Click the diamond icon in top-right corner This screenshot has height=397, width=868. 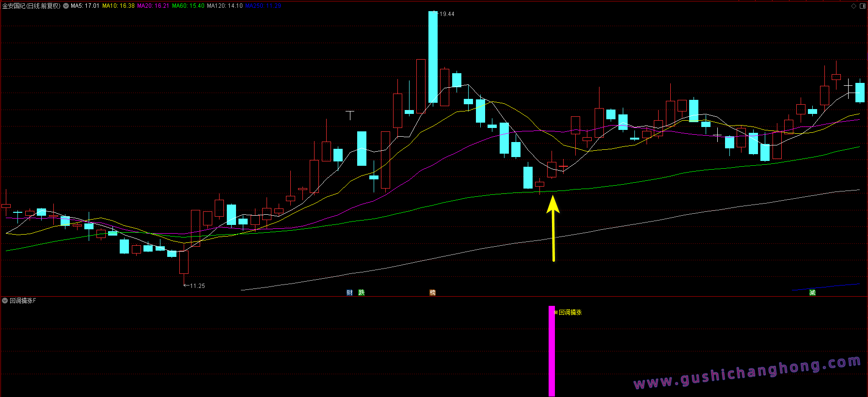853,6
